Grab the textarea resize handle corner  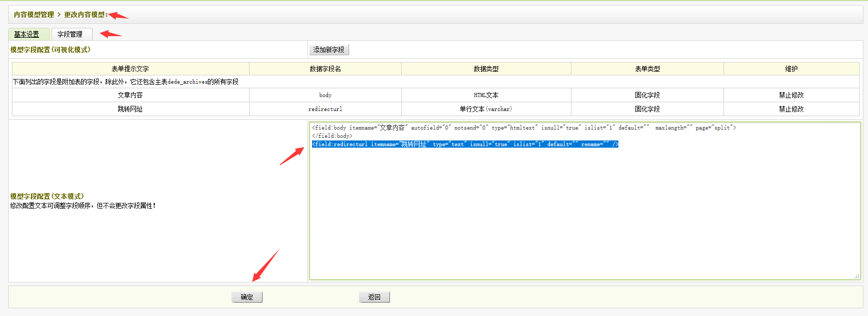857,276
